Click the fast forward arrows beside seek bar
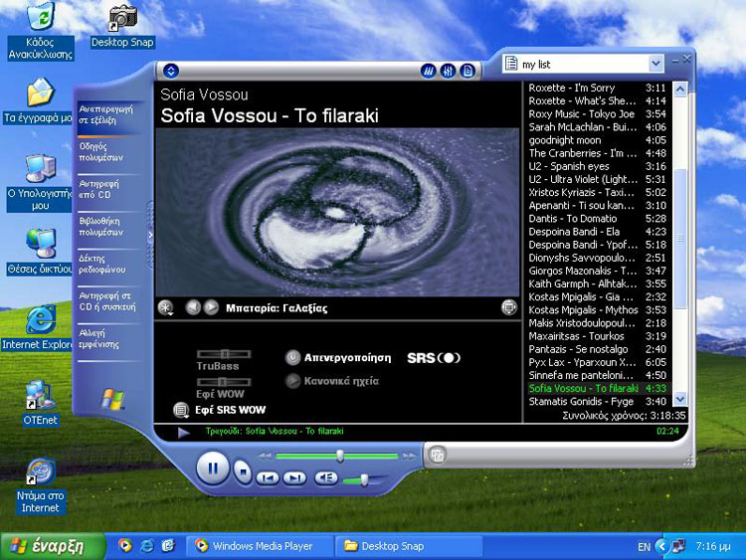Screen dimensions: 746x560 tap(409, 456)
